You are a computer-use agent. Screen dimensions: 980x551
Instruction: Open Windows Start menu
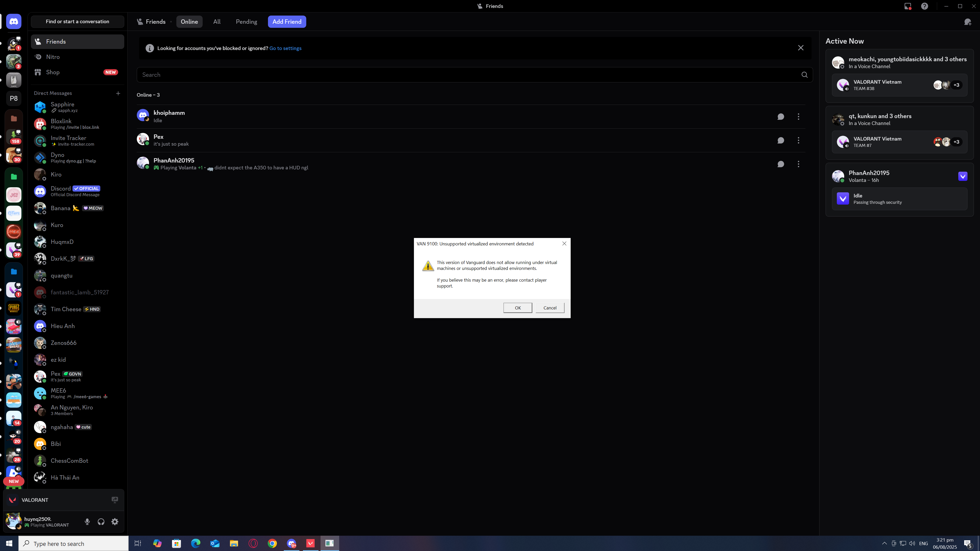pos(9,543)
